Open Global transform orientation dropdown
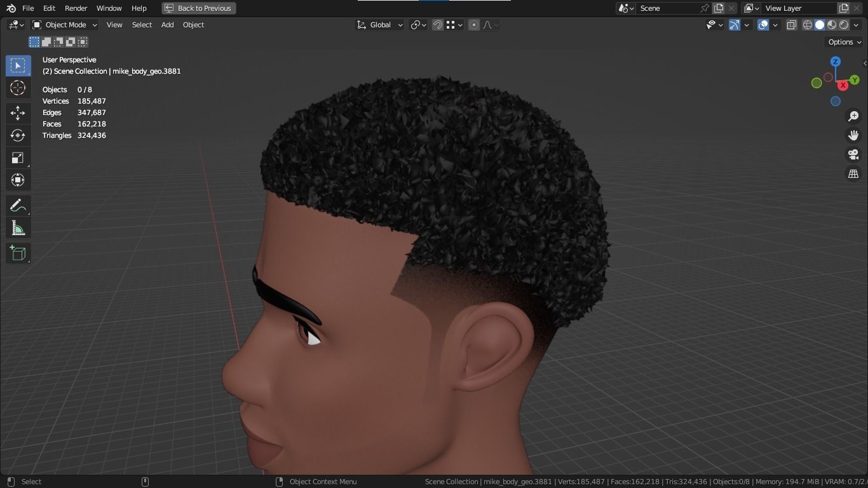The height and width of the screenshot is (488, 868). 379,25
